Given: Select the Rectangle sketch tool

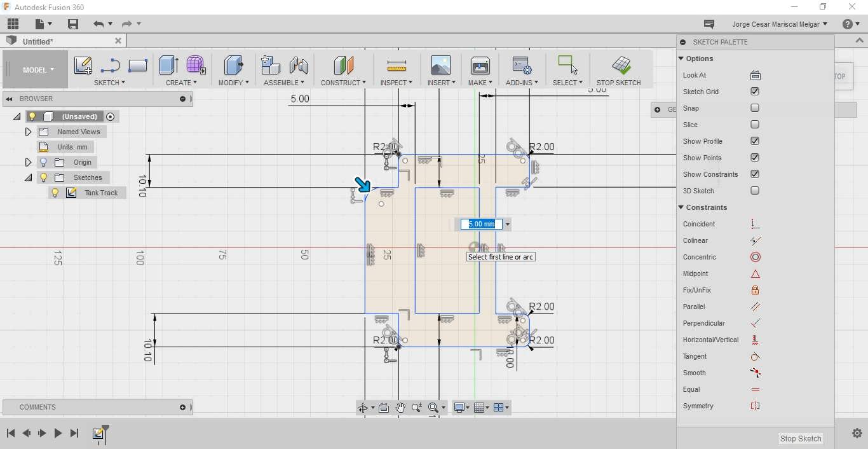Looking at the screenshot, I should click(x=138, y=66).
